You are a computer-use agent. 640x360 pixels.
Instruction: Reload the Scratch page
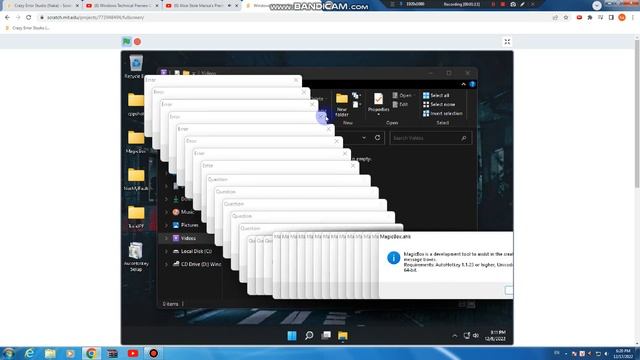click(29, 18)
